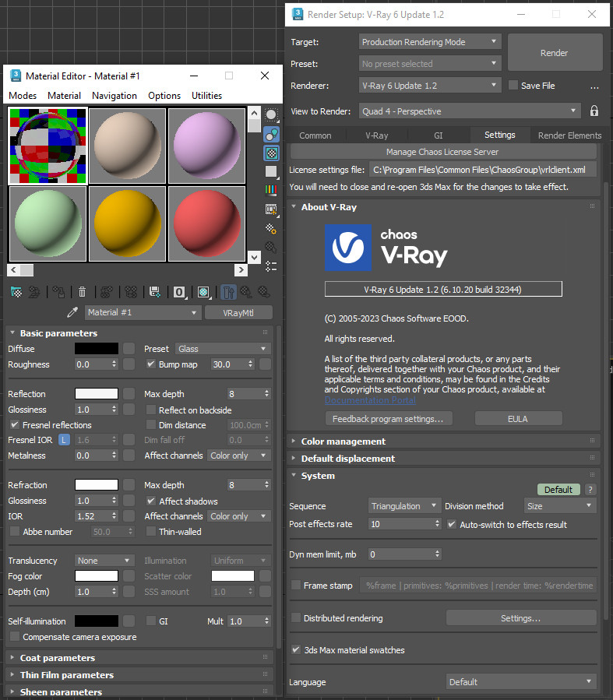Disable the Fresnel reflections checkbox
The width and height of the screenshot is (613, 700).
tap(15, 424)
